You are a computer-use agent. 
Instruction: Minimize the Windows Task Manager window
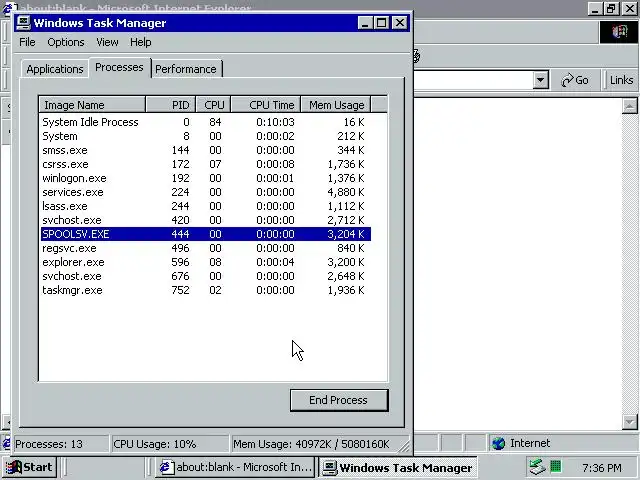[365, 23]
